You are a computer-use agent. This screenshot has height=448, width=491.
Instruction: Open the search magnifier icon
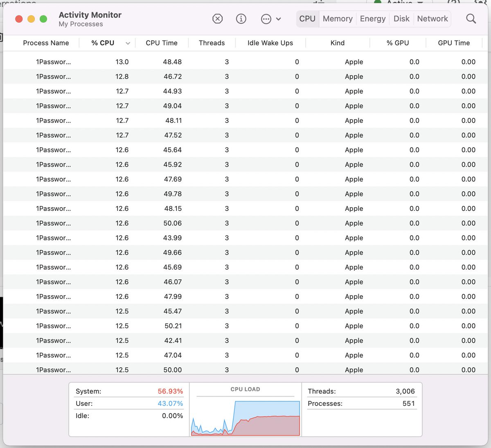coord(471,19)
